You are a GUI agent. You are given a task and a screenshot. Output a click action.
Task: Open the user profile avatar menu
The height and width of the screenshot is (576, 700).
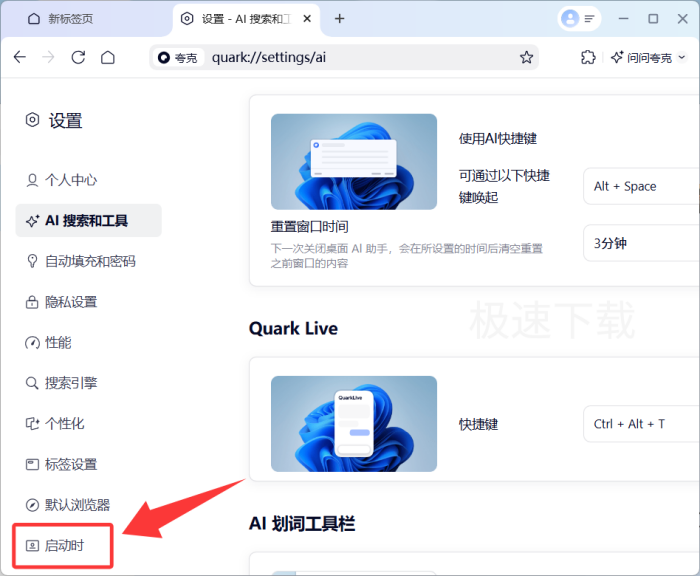[x=580, y=19]
